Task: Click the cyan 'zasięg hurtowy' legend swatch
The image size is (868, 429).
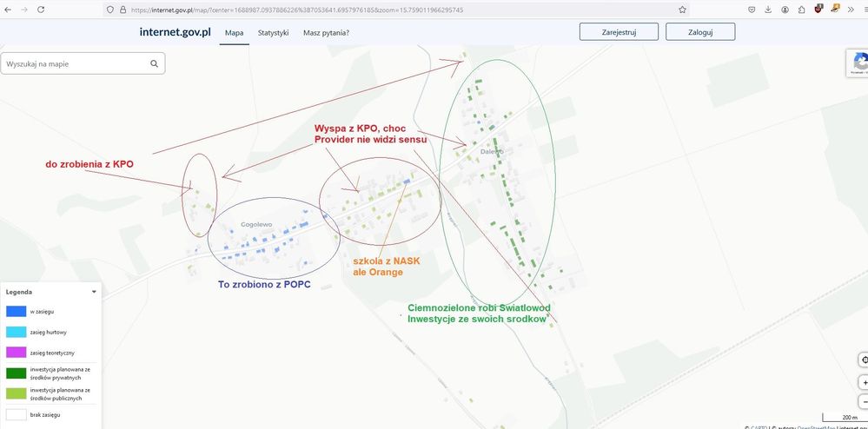Action: pyautogui.click(x=16, y=332)
